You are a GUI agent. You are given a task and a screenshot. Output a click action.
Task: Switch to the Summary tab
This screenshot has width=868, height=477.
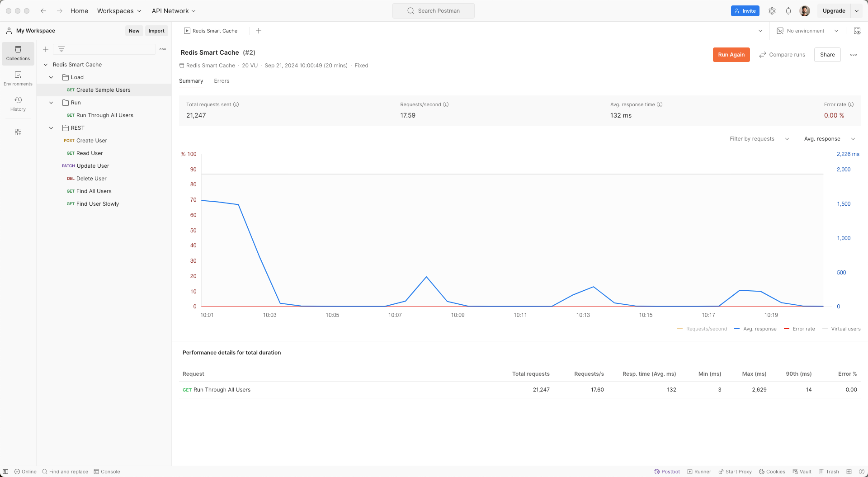[191, 81]
